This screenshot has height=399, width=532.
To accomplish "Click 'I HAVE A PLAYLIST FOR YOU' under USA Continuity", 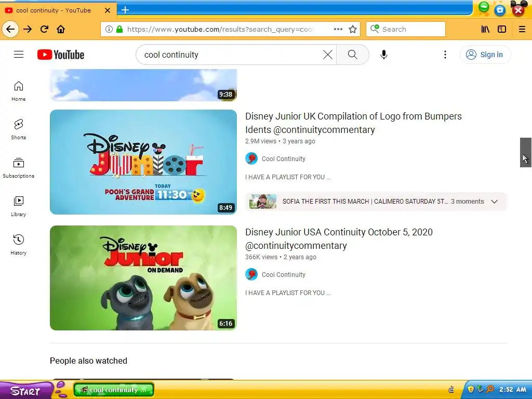I will pyautogui.click(x=288, y=293).
